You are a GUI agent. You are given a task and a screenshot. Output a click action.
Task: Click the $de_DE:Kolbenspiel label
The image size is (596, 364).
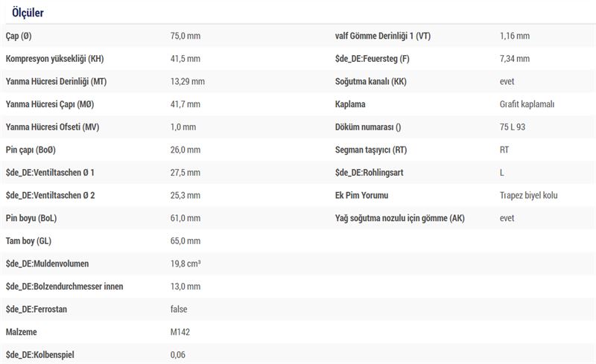tap(40, 355)
